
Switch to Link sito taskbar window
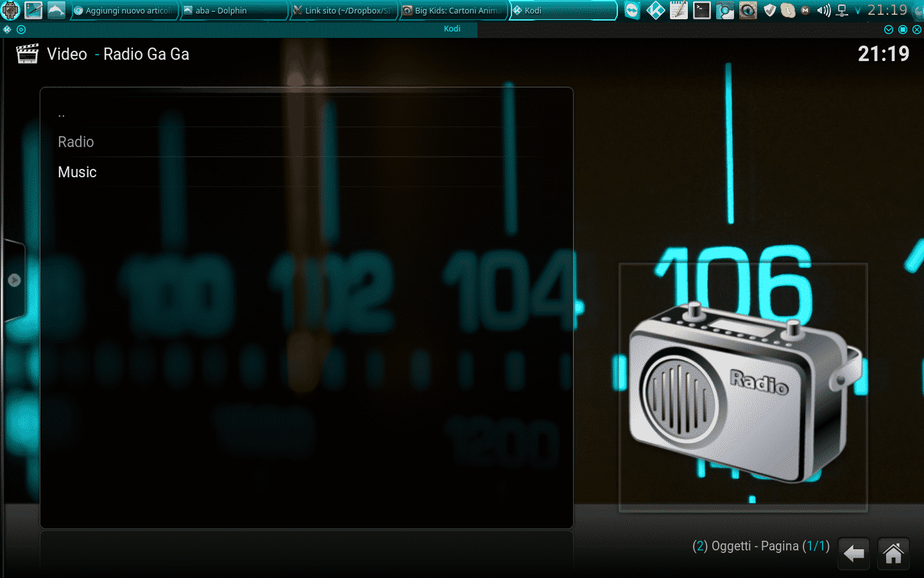(343, 10)
